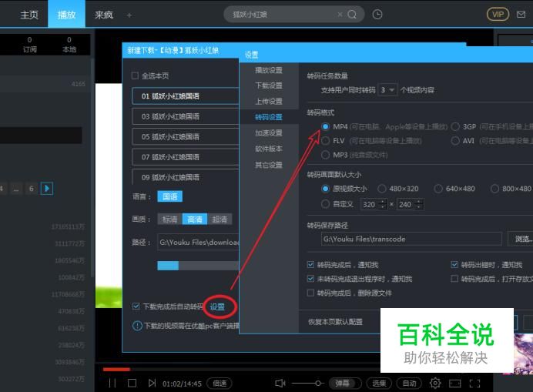Select 原视频大小 picture size
The width and height of the screenshot is (533, 392).
click(325, 189)
